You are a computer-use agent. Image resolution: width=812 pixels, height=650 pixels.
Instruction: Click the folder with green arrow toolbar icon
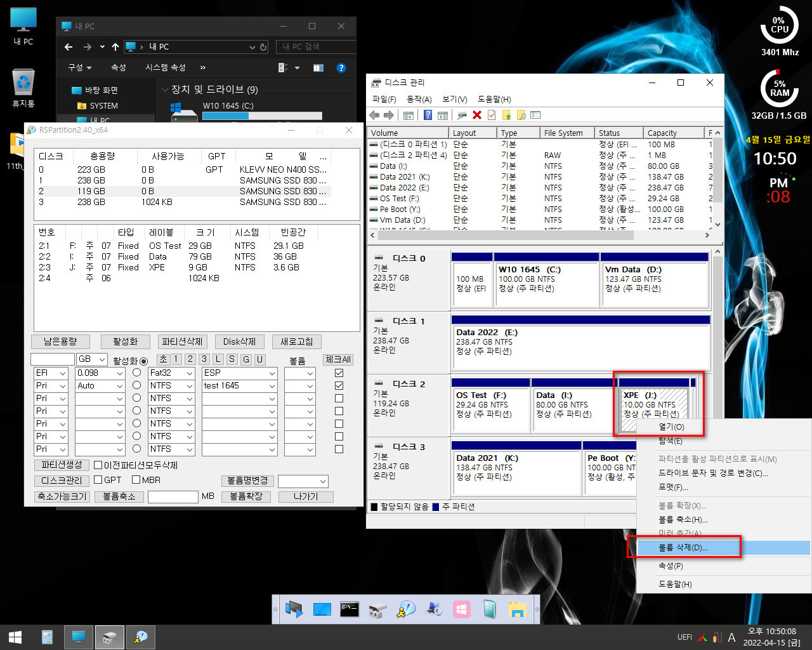(506, 115)
